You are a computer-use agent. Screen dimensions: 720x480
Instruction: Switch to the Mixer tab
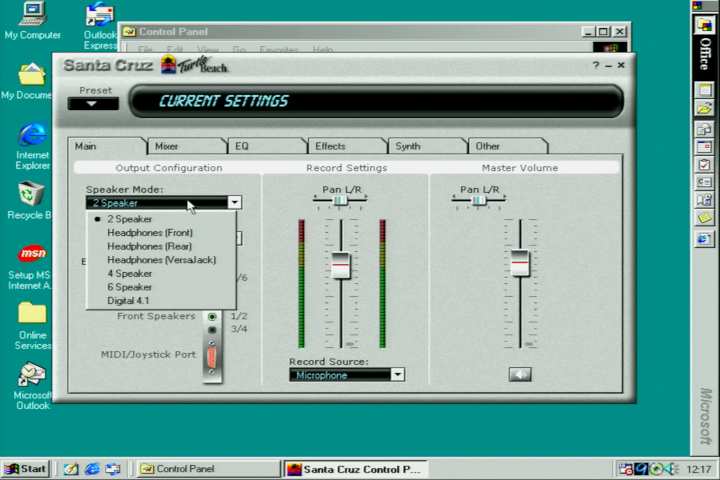pos(187,146)
